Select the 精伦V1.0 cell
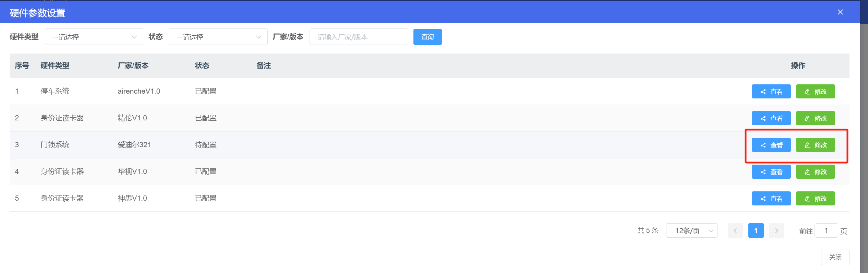868x273 pixels. click(x=132, y=118)
